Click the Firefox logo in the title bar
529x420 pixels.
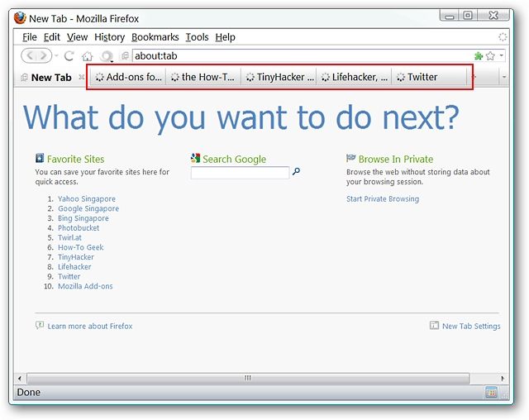(x=20, y=18)
